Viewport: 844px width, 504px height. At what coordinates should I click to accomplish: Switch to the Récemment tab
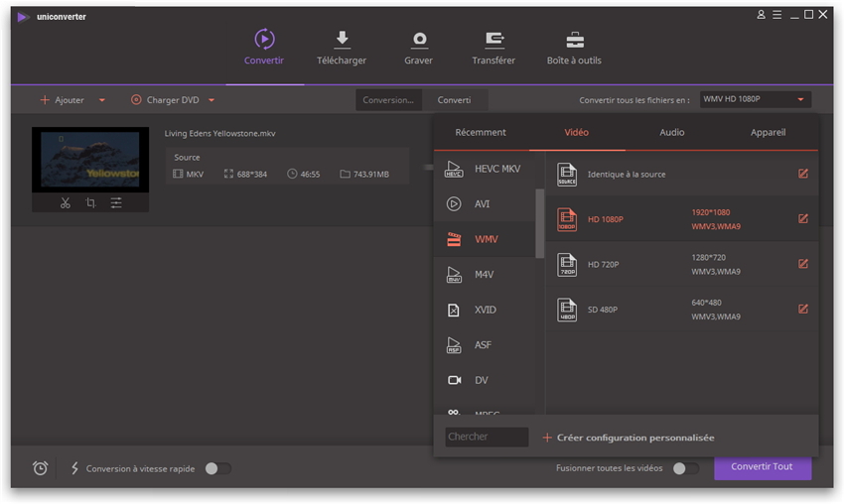pos(481,132)
